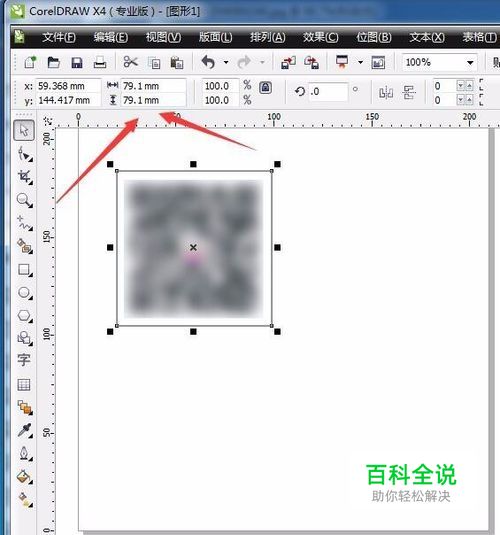
Task: Open a file with folder icon
Action: pos(54,63)
